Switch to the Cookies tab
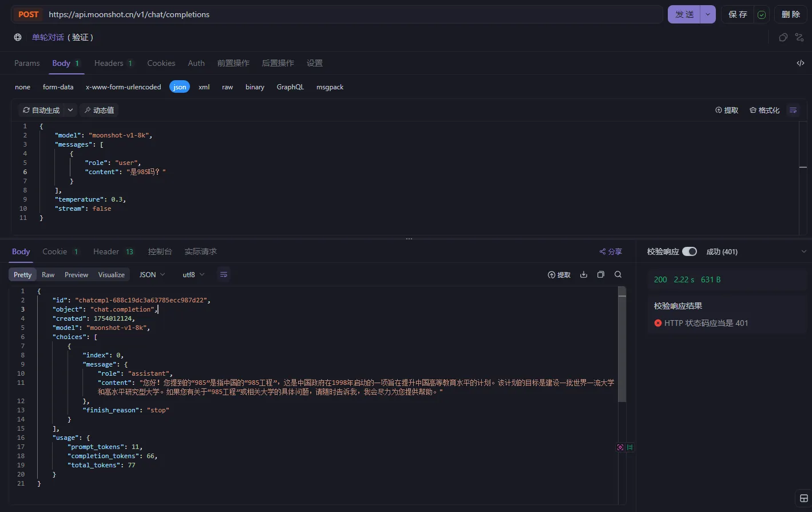This screenshot has width=812, height=512. pos(161,63)
